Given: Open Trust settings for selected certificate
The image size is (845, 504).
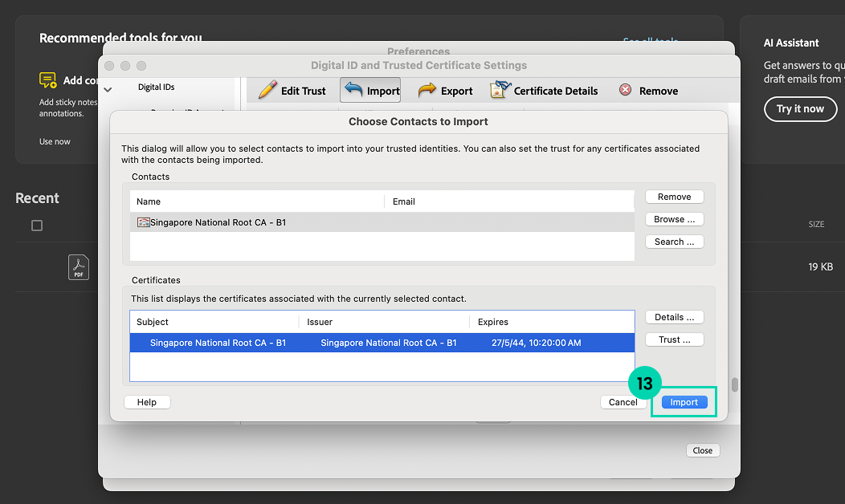Looking at the screenshot, I should pyautogui.click(x=674, y=339).
